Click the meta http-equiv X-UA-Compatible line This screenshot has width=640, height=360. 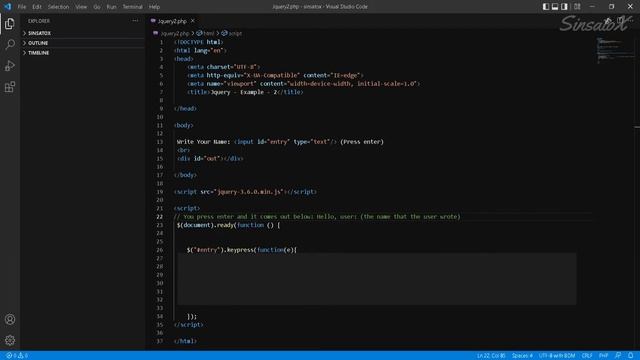(x=276, y=76)
